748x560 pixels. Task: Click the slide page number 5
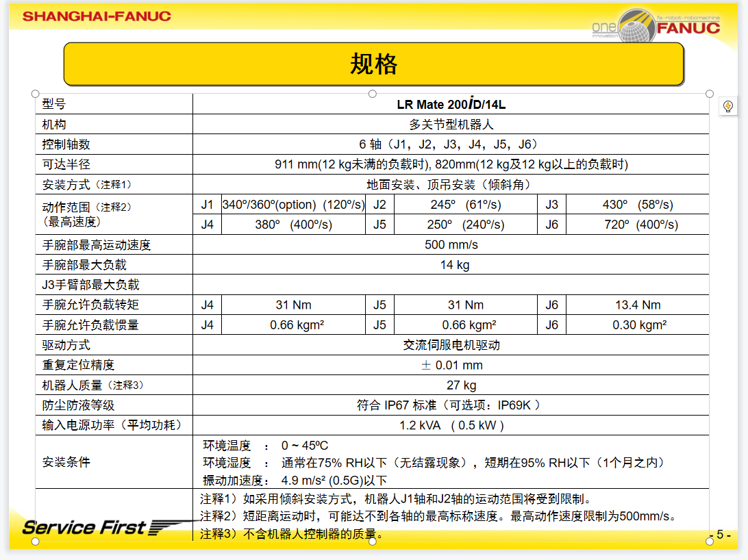(721, 535)
